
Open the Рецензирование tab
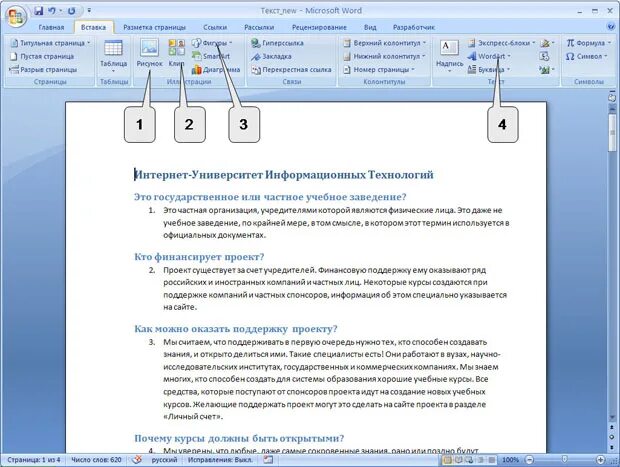(x=319, y=27)
